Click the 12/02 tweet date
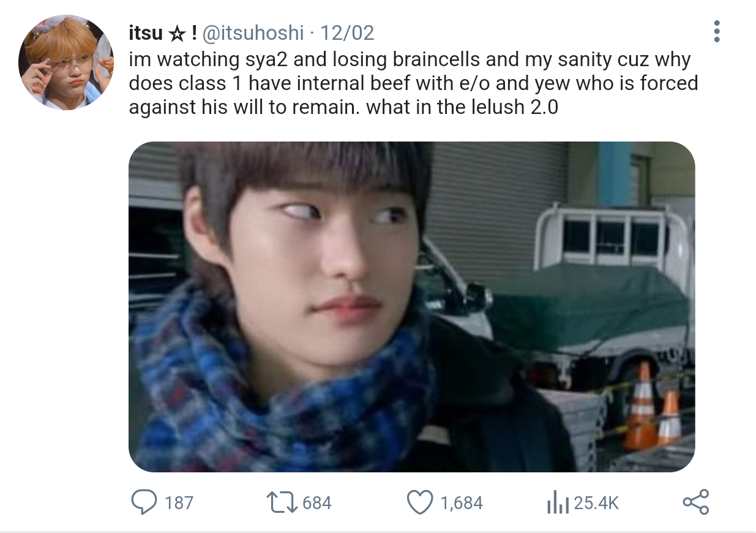756x533 pixels. click(347, 32)
